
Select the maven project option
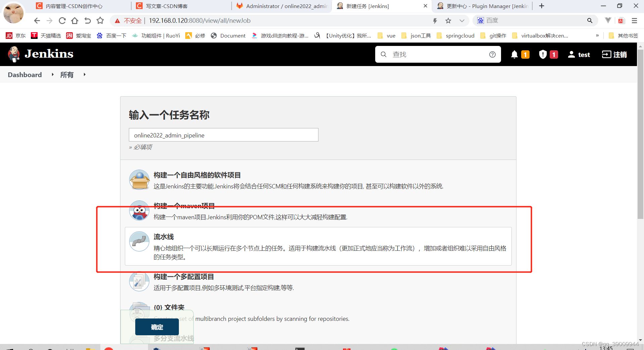[x=318, y=211]
